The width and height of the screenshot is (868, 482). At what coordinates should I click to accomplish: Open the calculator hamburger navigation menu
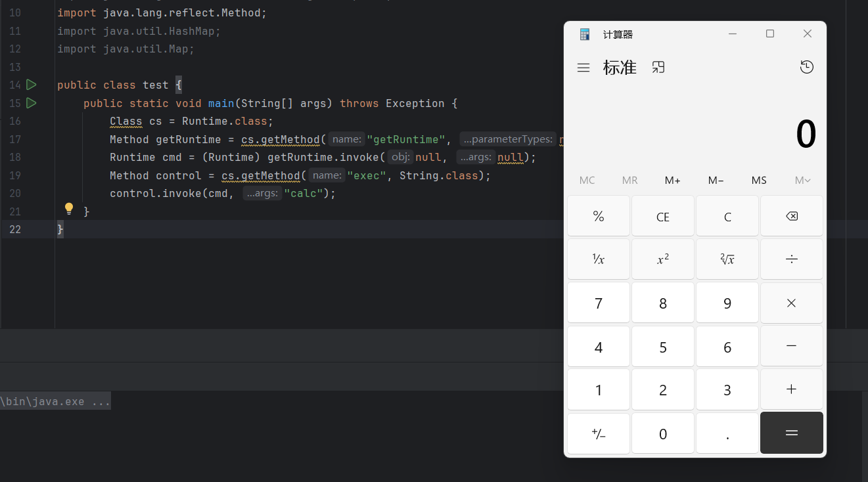pyautogui.click(x=583, y=68)
